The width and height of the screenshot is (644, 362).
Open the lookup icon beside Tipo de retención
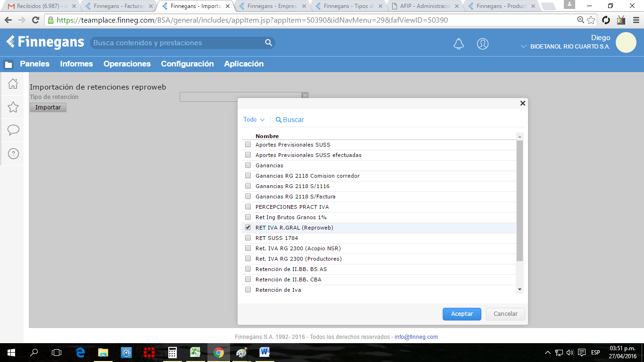point(305,96)
